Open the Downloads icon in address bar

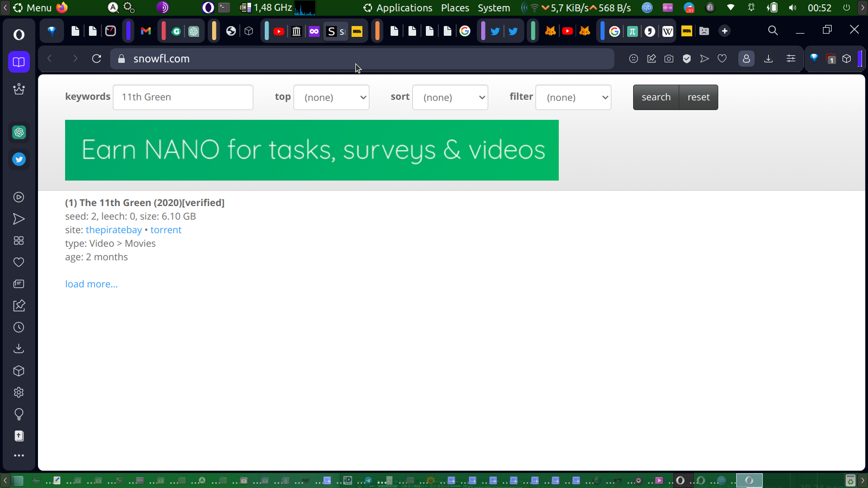(x=768, y=59)
